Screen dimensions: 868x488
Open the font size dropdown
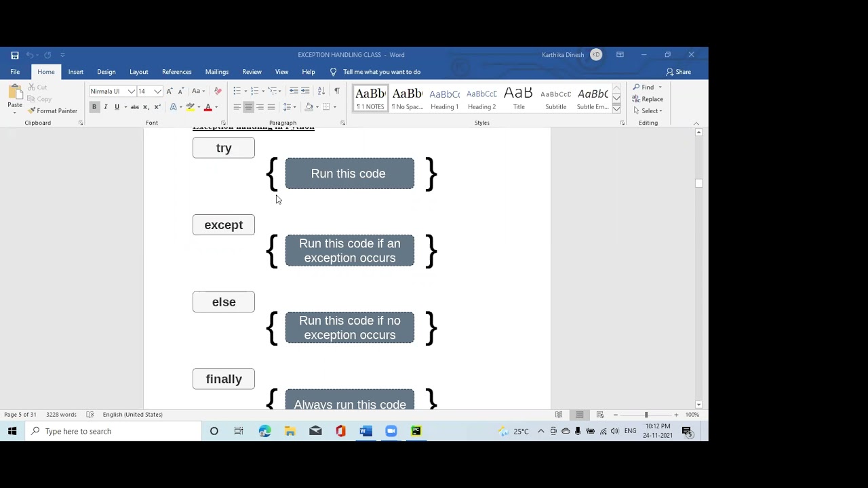[158, 91]
